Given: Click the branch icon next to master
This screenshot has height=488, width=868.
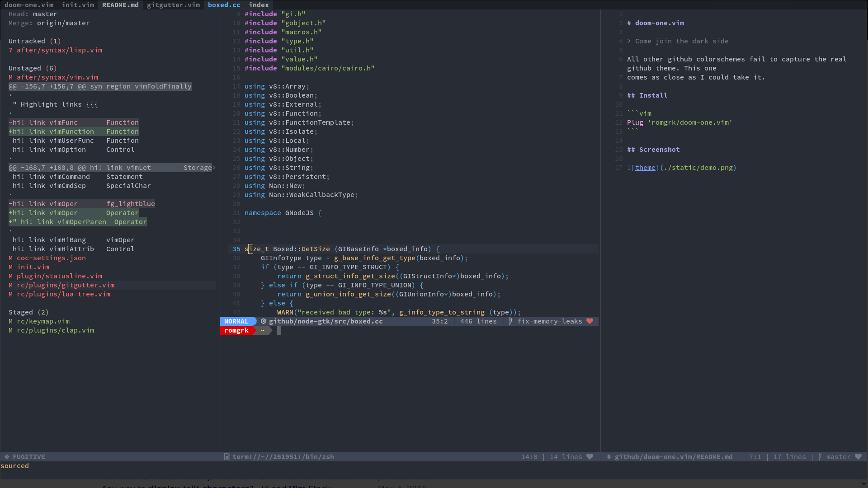Looking at the screenshot, I should (820, 457).
